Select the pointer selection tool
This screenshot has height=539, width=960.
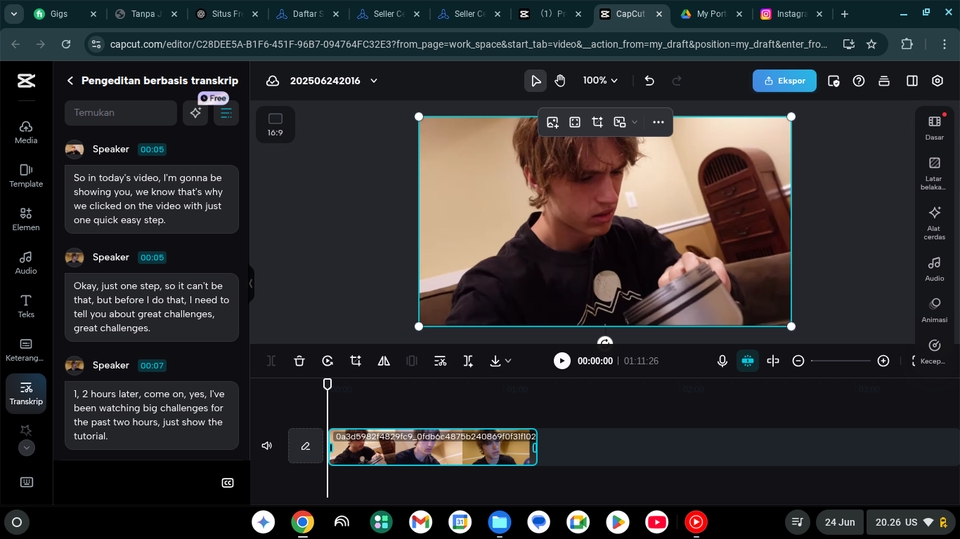(x=535, y=80)
